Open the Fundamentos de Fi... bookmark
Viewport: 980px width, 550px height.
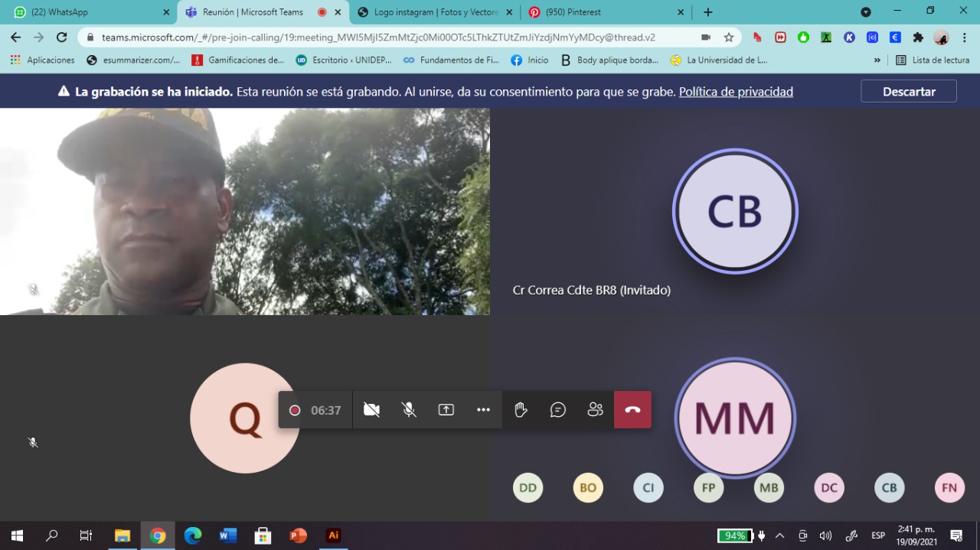452,60
